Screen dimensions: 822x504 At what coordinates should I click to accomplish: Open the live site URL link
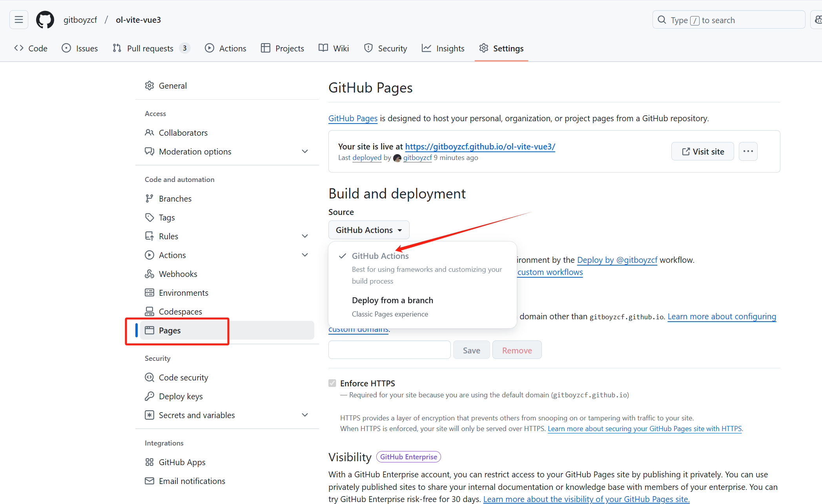[480, 146]
